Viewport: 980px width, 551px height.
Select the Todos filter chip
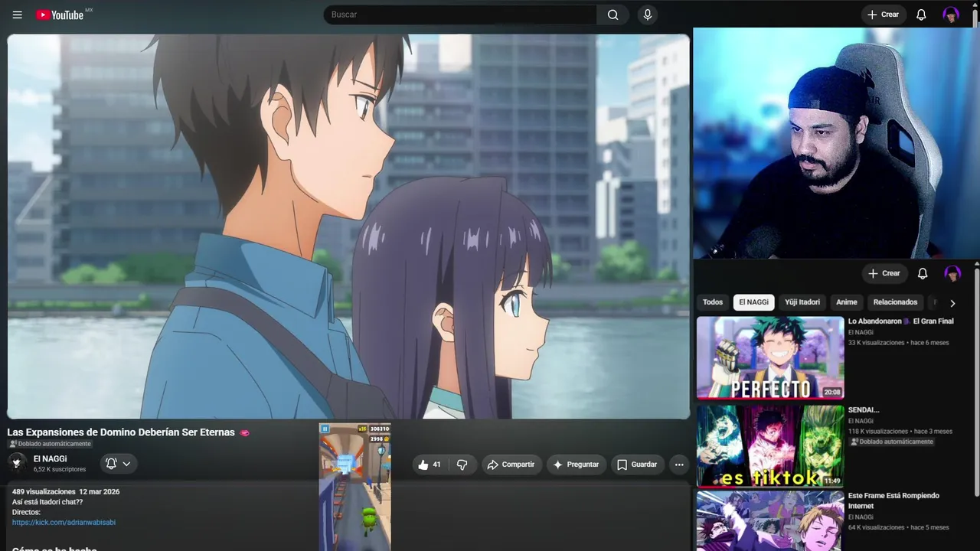713,302
